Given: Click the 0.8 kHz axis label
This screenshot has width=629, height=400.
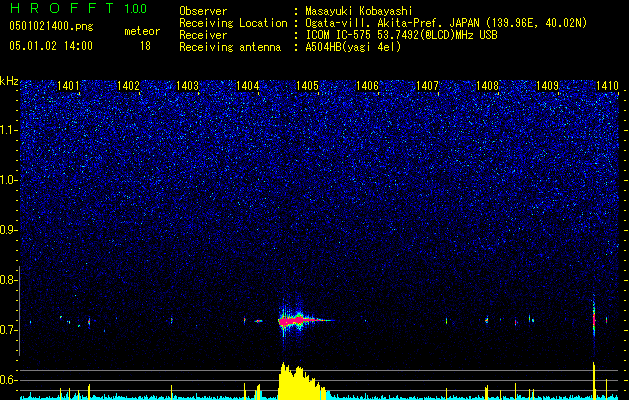Looking at the screenshot, I should 9,280.
